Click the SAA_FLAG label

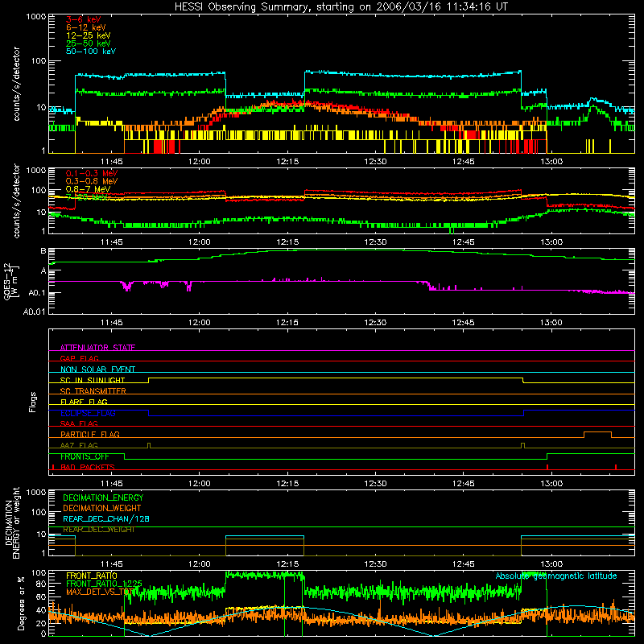click(x=79, y=423)
